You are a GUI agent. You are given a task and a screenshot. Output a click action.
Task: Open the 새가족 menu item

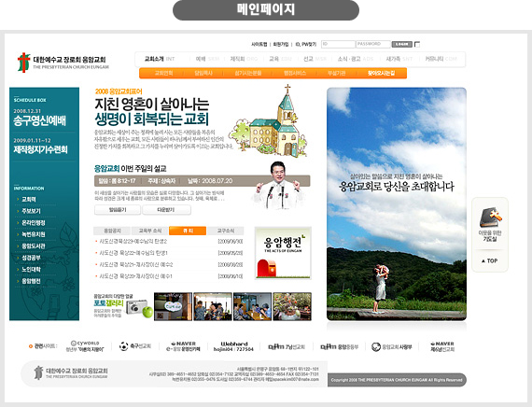[x=399, y=59]
